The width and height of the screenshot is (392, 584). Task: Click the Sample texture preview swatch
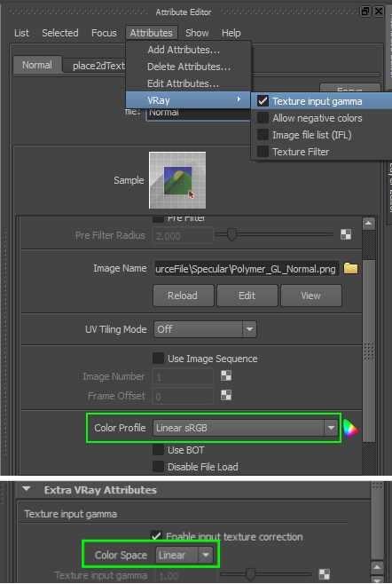(x=177, y=180)
